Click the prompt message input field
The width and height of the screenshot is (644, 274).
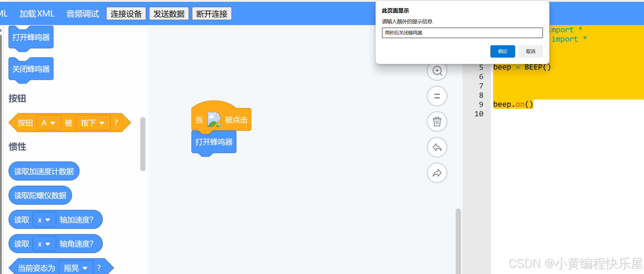point(462,33)
